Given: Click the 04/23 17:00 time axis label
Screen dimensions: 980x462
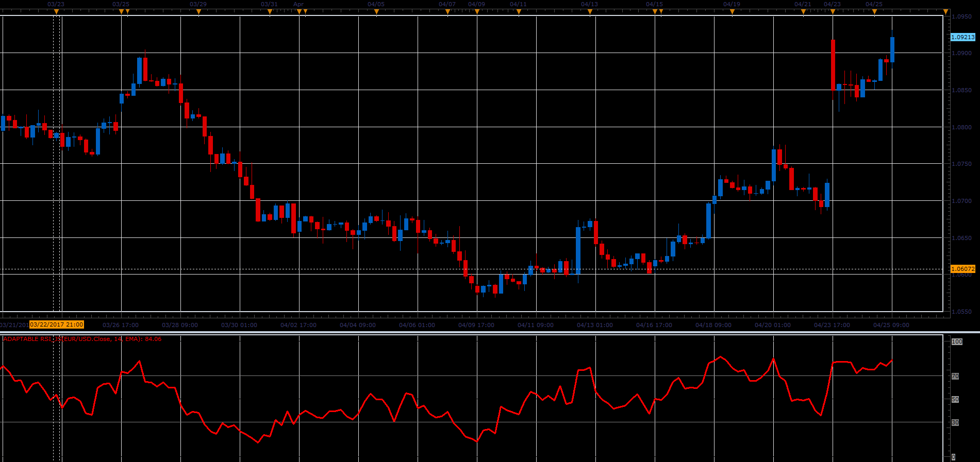Looking at the screenshot, I should (x=832, y=325).
